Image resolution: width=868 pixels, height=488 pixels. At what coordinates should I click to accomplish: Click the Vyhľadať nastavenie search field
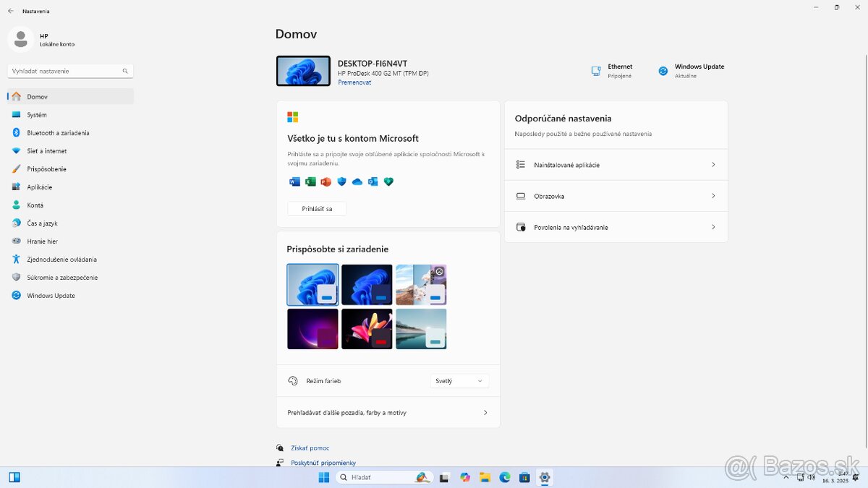(x=65, y=71)
